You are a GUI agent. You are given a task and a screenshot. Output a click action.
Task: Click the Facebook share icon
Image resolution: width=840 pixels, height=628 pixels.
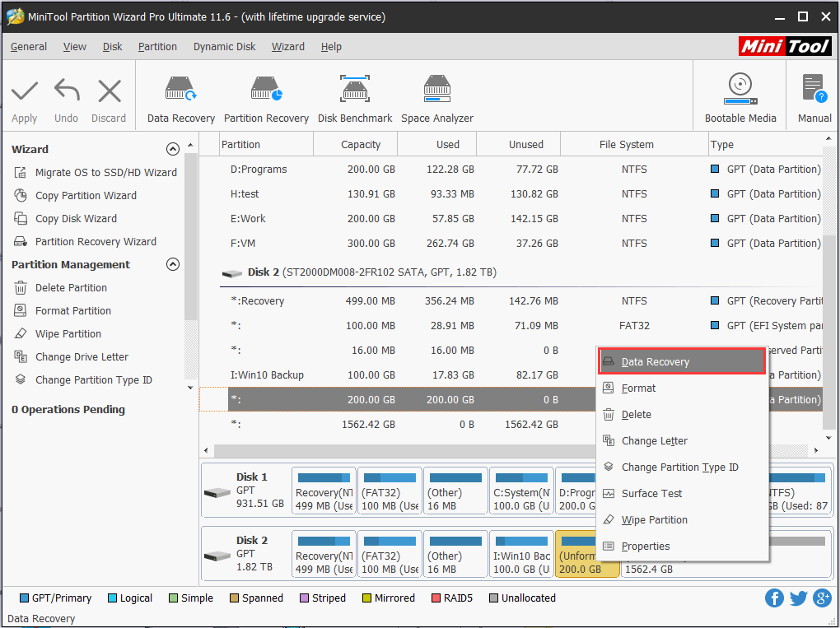[774, 598]
